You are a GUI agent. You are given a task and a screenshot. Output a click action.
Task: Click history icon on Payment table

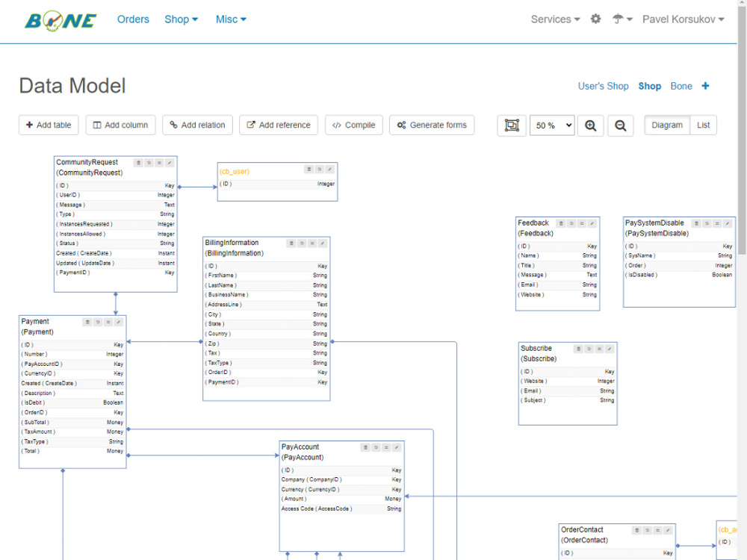coord(98,323)
